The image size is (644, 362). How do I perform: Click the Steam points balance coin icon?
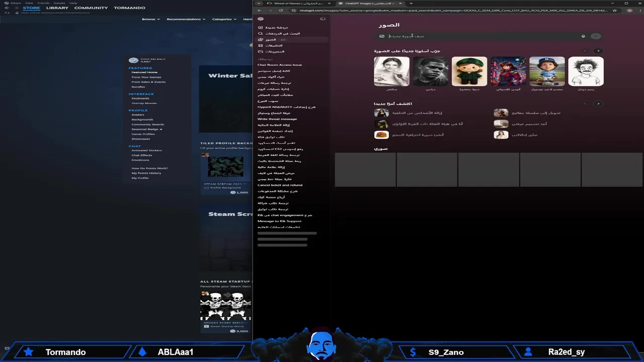coord(133,60)
